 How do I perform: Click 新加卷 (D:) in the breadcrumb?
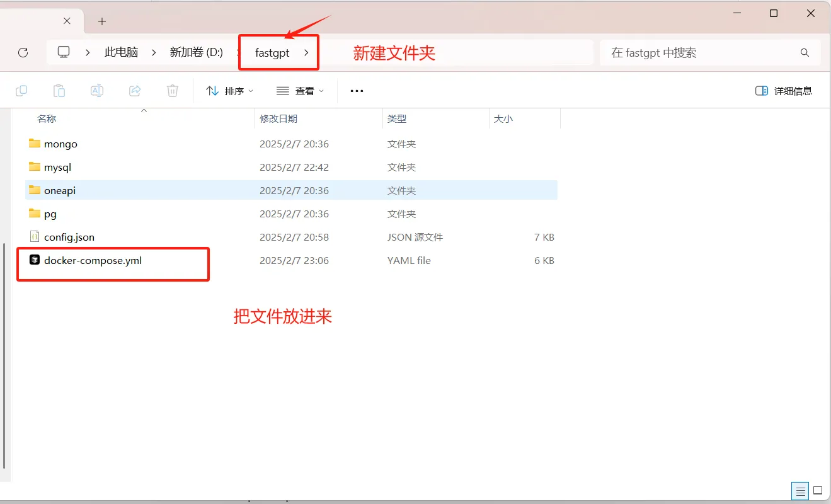(x=196, y=52)
